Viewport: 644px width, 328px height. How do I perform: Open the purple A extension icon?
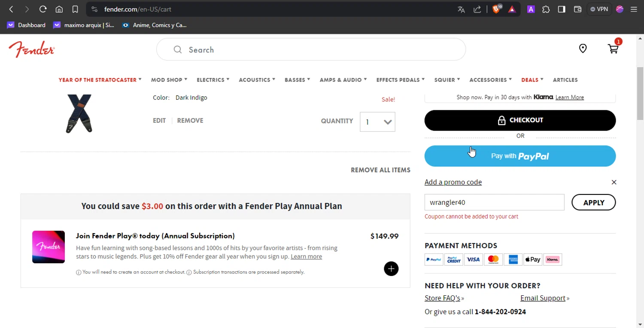tap(531, 9)
